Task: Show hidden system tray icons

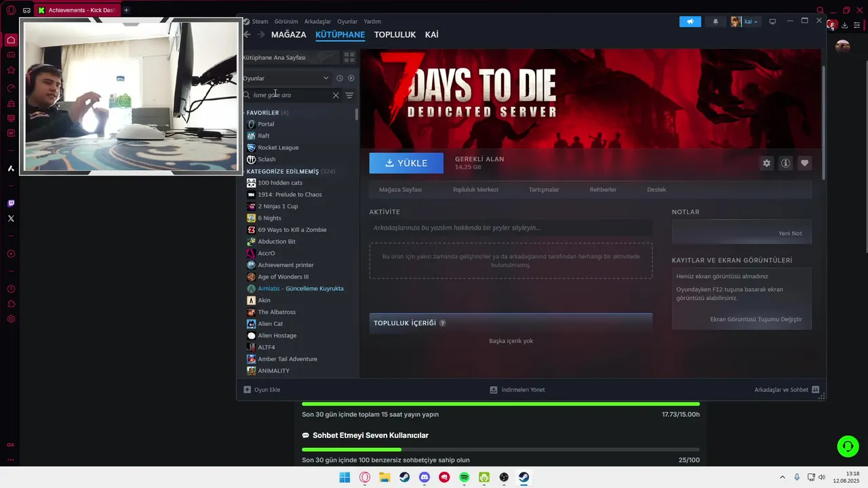Action: click(x=782, y=477)
